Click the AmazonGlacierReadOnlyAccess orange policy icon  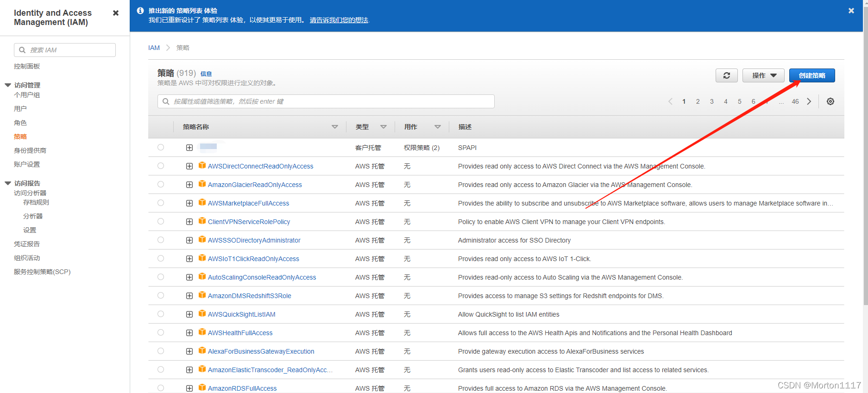point(202,184)
